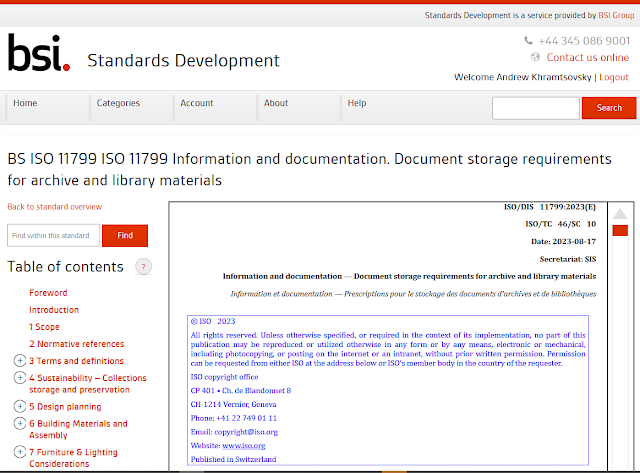Click the Date: 2023-08-17 line
The image size is (640, 473).
click(563, 242)
